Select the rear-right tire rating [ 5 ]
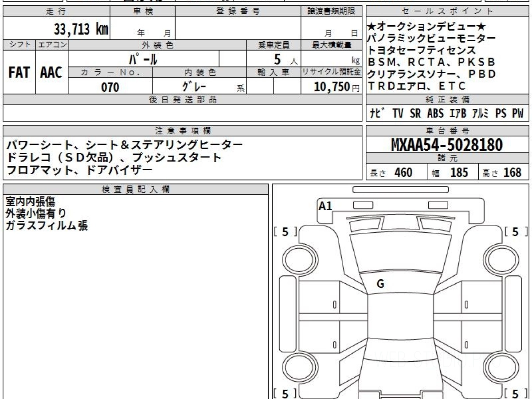This screenshot has width=532, height=399. 516,393
